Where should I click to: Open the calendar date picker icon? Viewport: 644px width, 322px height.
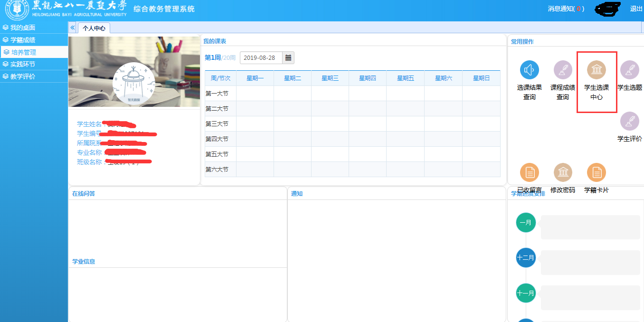pyautogui.click(x=288, y=58)
